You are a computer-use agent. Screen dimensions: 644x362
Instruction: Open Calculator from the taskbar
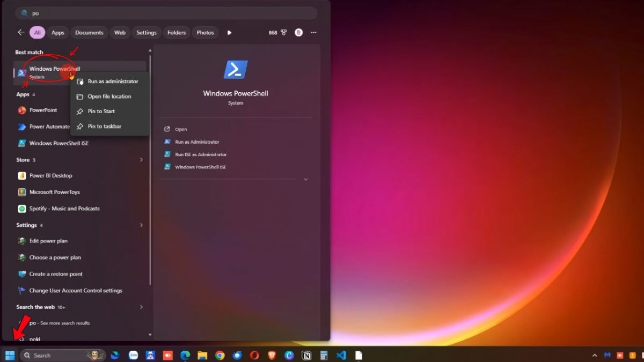(324, 355)
